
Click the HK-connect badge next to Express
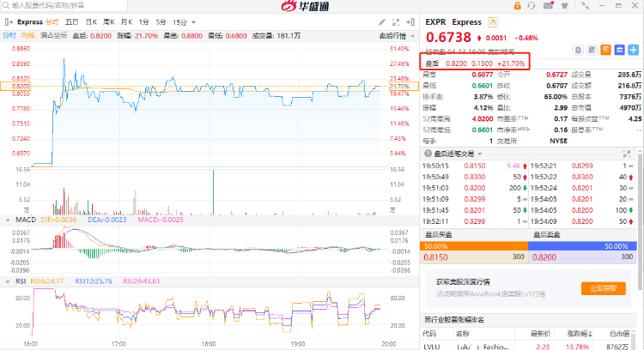point(493,22)
